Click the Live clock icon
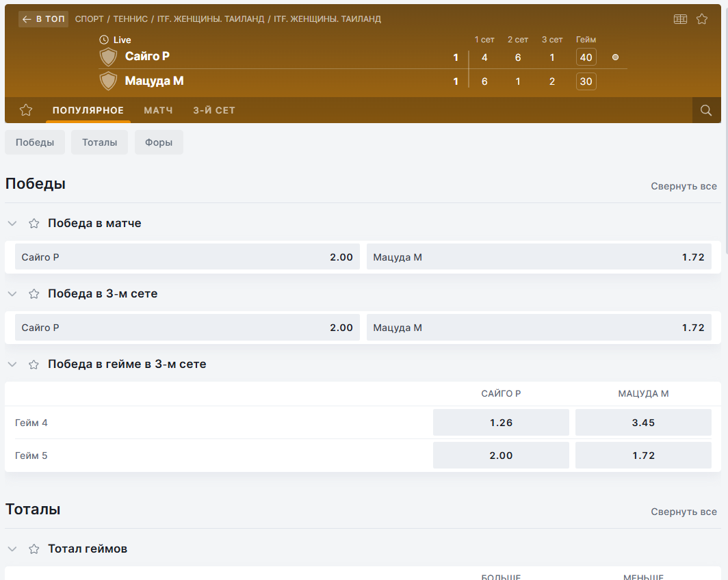Image resolution: width=728 pixels, height=580 pixels. click(104, 40)
